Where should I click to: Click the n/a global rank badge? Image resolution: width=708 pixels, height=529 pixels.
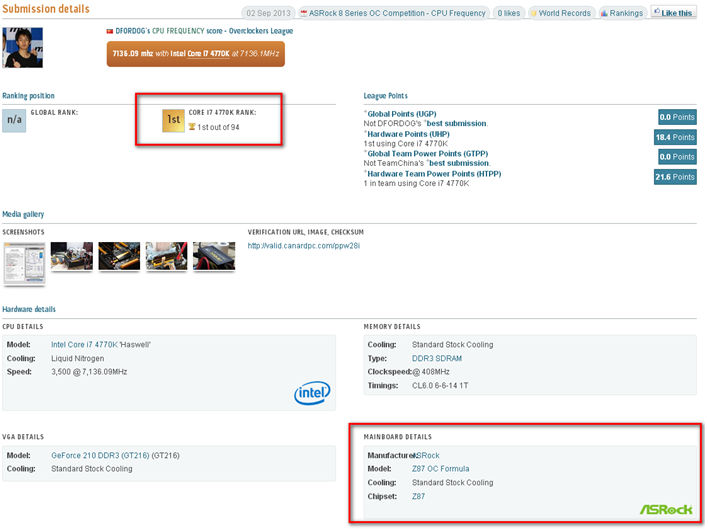coord(14,120)
